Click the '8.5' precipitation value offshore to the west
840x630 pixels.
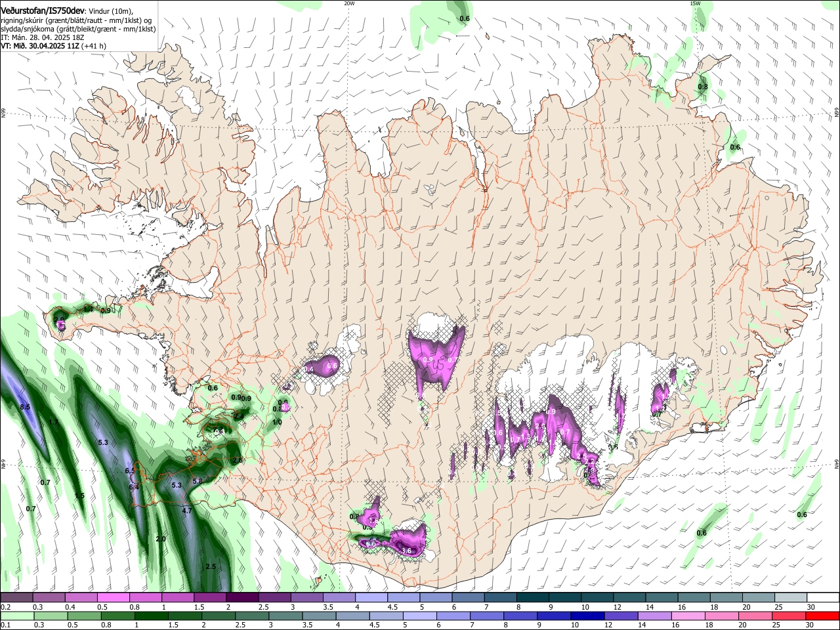26,408
